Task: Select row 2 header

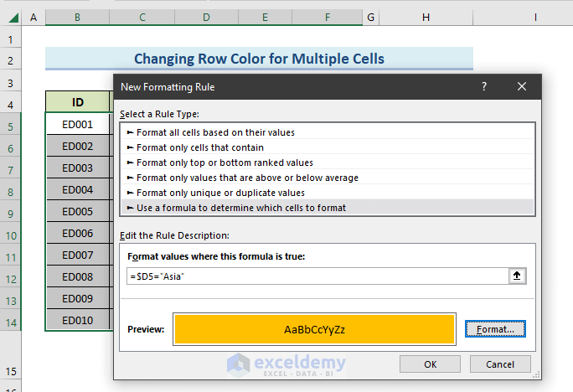Action: coord(11,60)
